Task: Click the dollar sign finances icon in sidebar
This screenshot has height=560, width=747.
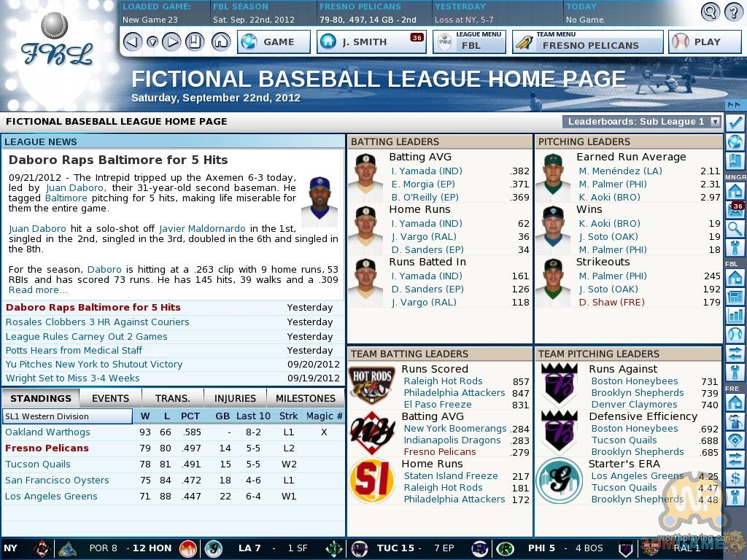Action: (735, 478)
